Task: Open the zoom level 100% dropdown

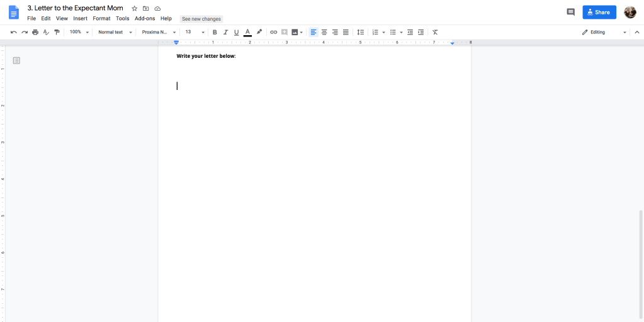Action: point(78,32)
